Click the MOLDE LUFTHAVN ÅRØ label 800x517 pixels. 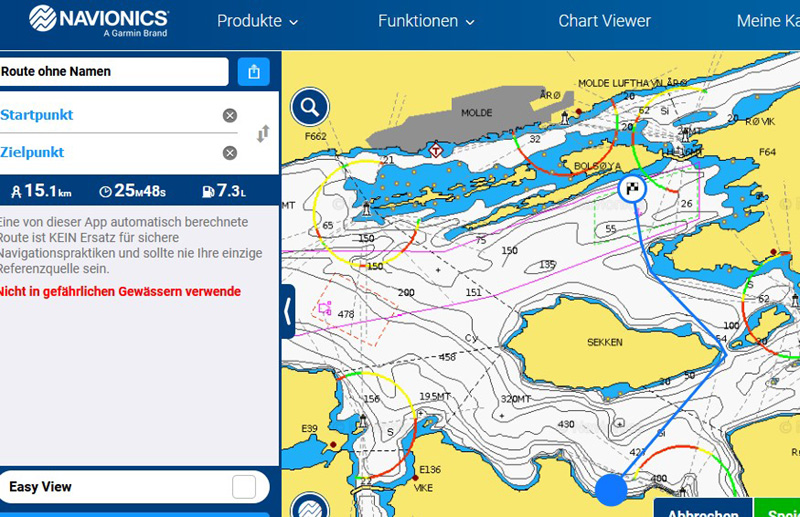[632, 83]
